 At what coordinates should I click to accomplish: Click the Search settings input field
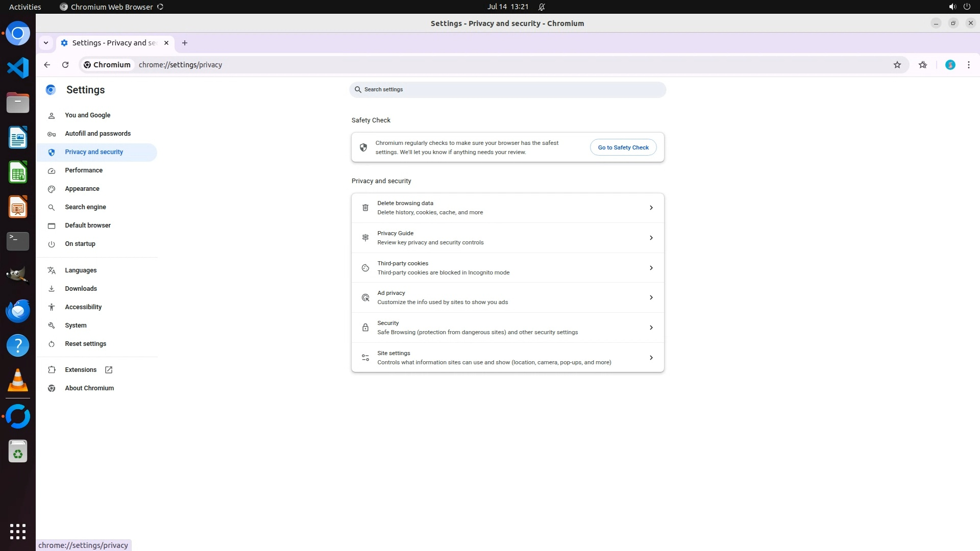coord(507,90)
